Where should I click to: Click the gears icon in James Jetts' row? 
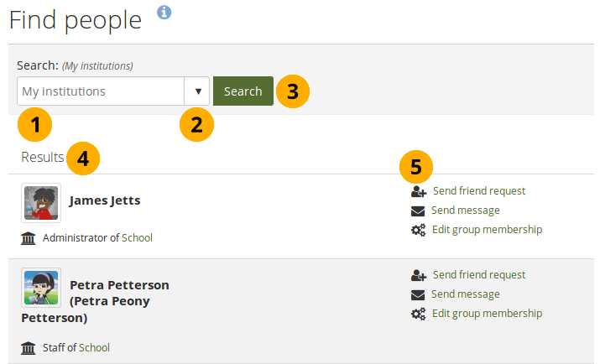tap(418, 230)
